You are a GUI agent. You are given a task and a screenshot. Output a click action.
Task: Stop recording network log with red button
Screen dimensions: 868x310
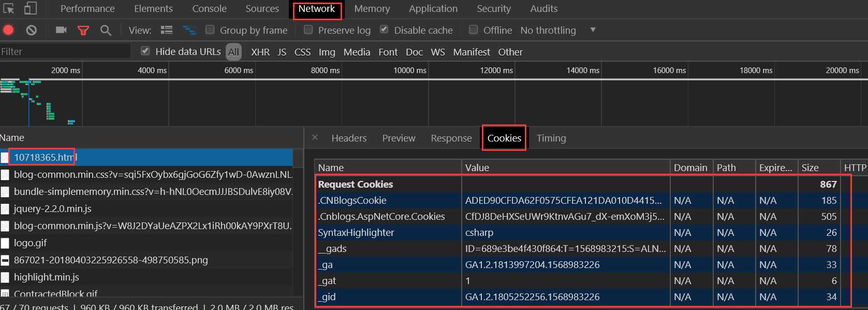point(9,30)
